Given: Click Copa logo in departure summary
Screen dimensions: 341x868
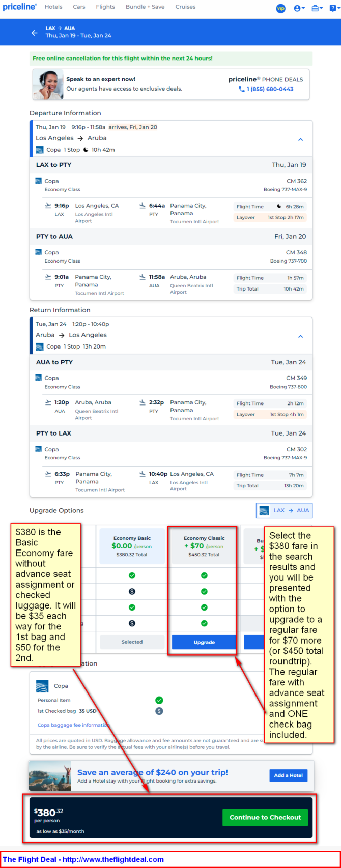Looking at the screenshot, I should pyautogui.click(x=39, y=150).
